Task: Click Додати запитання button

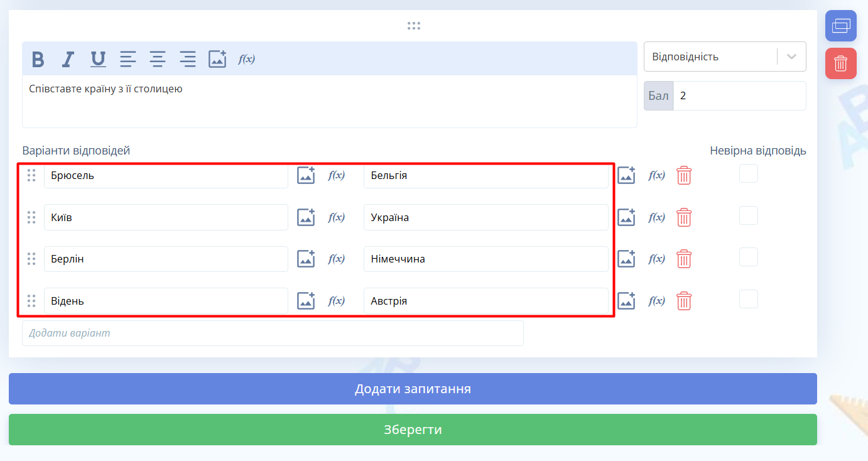Action: click(x=413, y=389)
